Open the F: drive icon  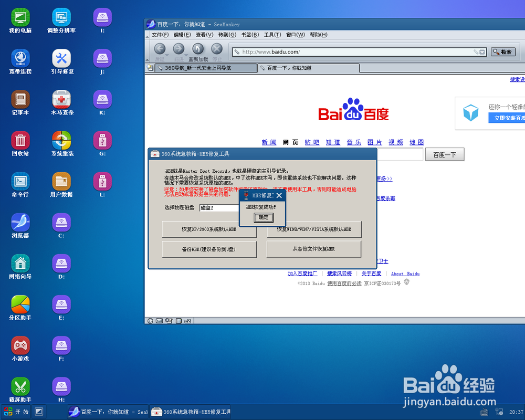pyautogui.click(x=61, y=348)
